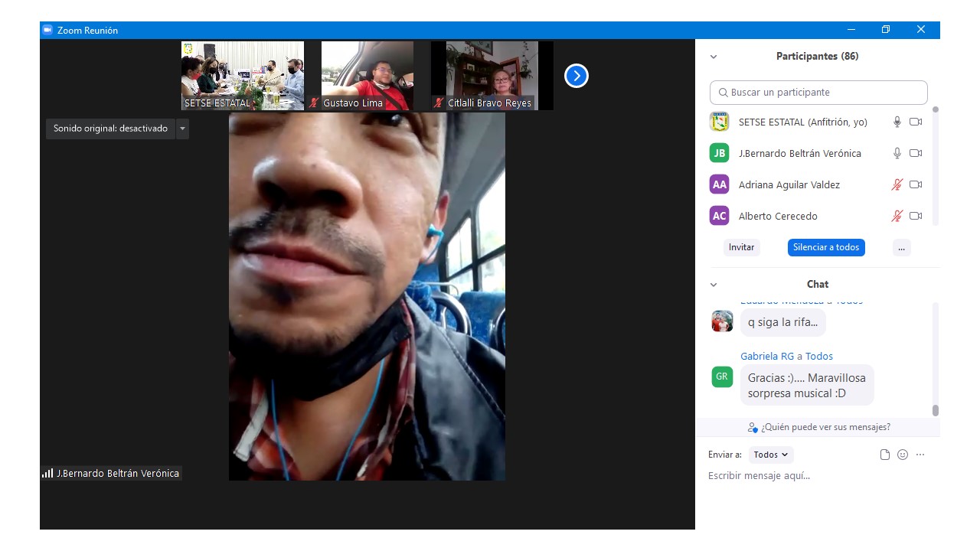Viewport: 980px width, 551px height.
Task: Click J.Bernardo Beltrán Verónica name in participant list
Action: [x=800, y=154]
